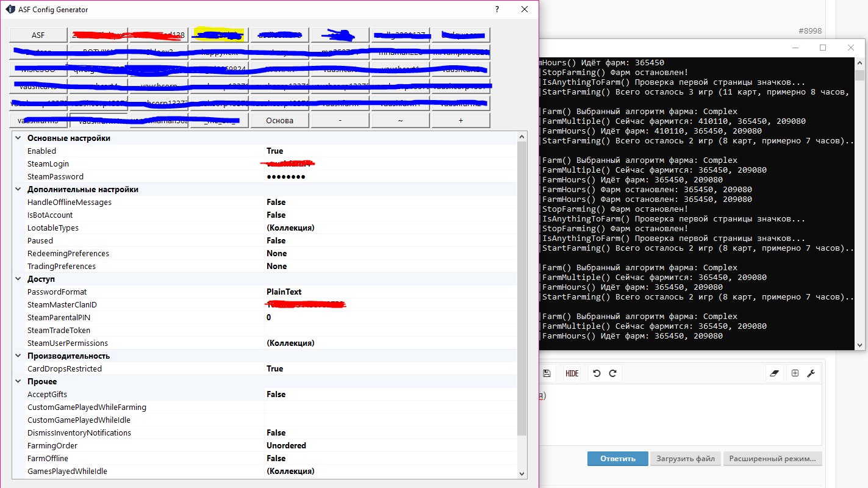Collapse the Основные настройки section

pos(18,138)
